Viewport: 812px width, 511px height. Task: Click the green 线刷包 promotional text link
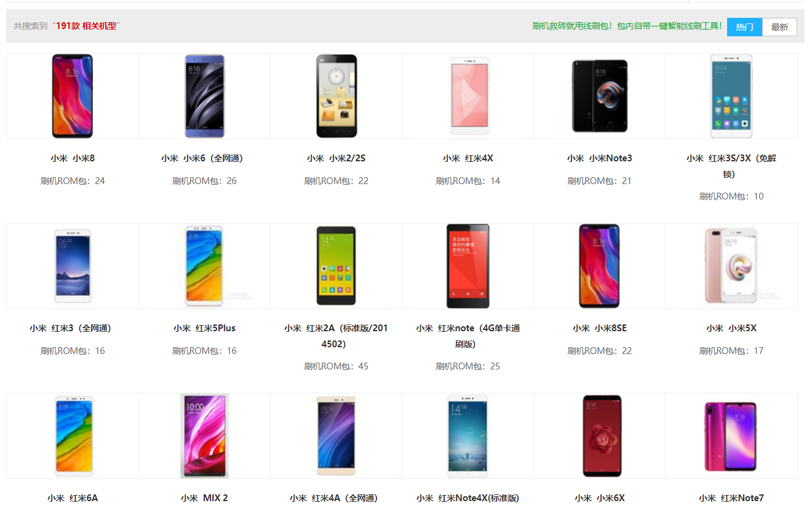627,26
